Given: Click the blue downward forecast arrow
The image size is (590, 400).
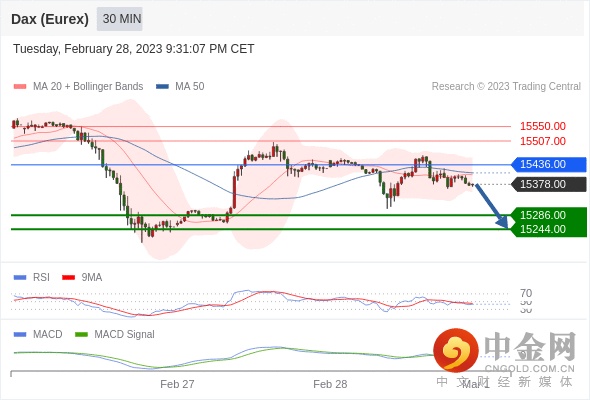Looking at the screenshot, I should [x=492, y=206].
